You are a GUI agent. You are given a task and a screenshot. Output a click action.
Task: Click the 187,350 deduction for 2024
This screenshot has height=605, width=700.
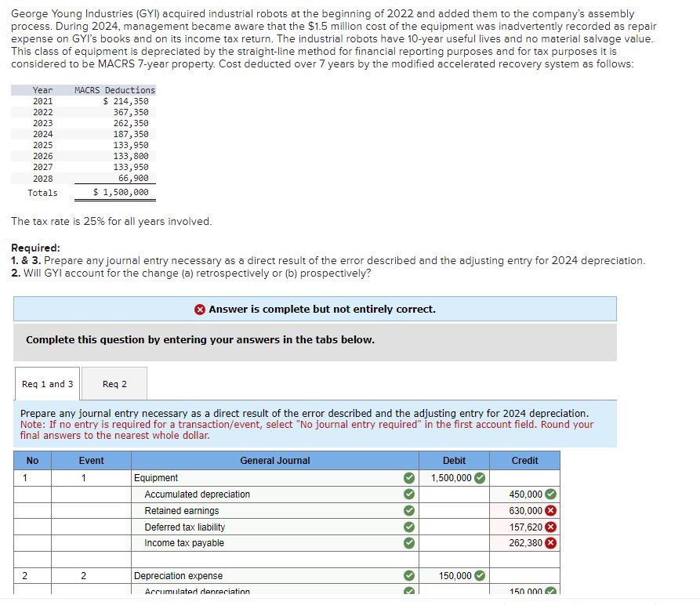[x=131, y=134]
